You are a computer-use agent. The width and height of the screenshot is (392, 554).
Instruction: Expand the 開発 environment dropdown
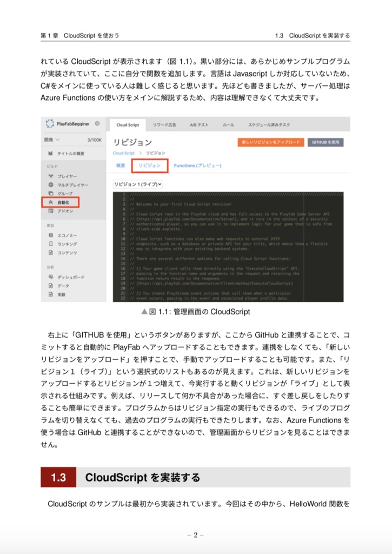point(52,140)
